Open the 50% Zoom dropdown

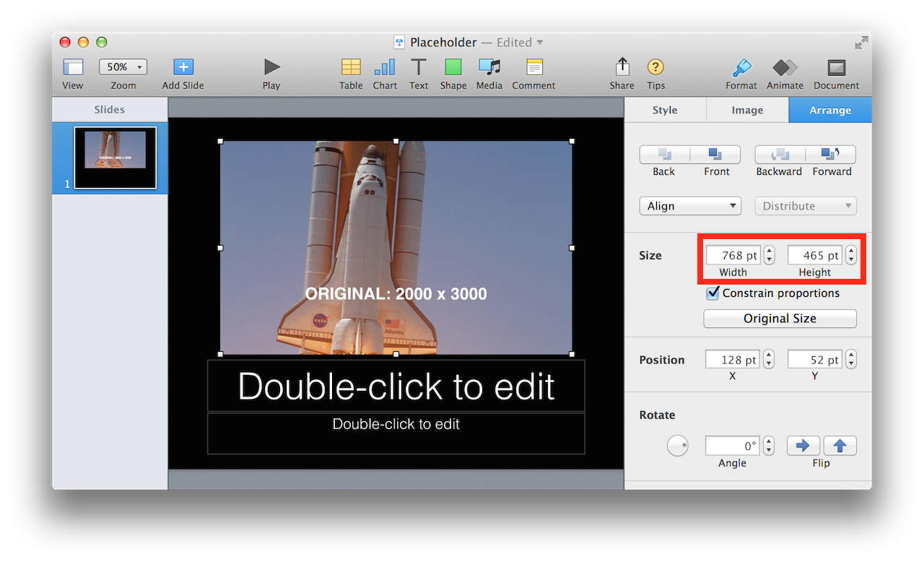[123, 67]
